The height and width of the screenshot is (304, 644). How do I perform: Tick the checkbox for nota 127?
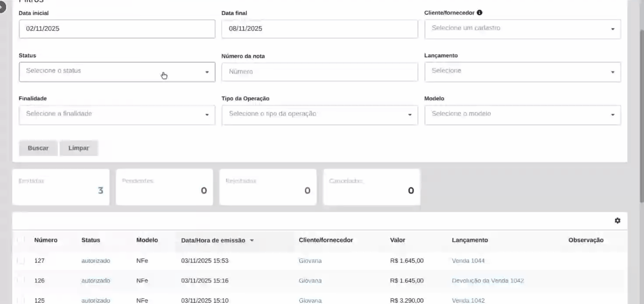pyautogui.click(x=21, y=261)
